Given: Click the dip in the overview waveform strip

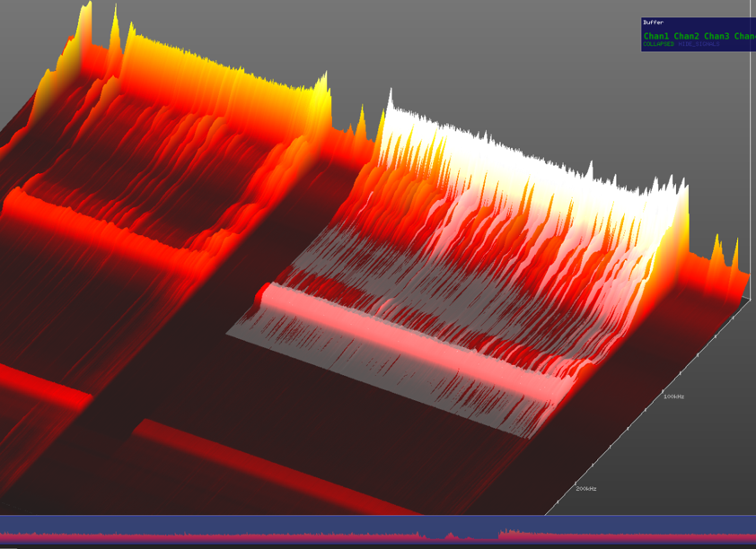Looking at the screenshot, I should click(x=447, y=535).
